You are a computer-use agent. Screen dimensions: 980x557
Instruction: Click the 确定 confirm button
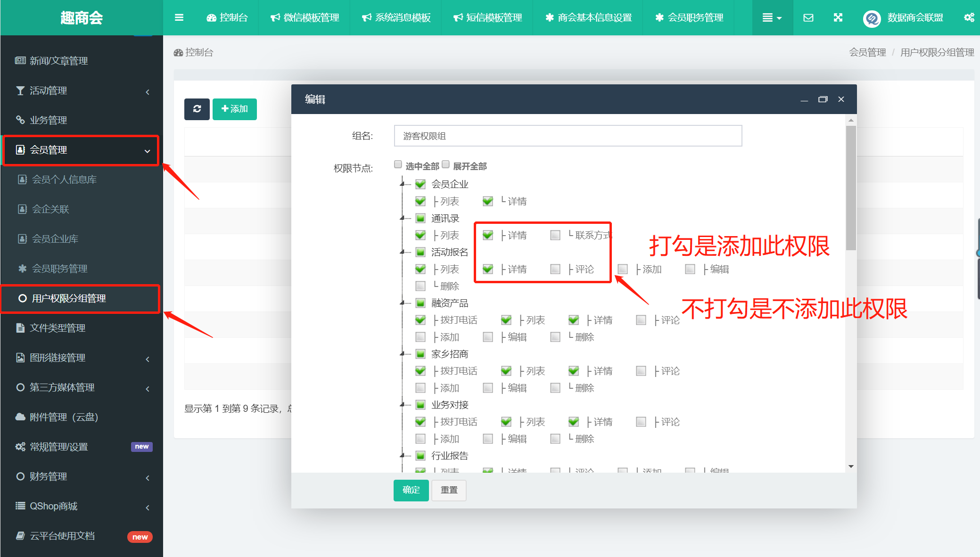pos(411,490)
